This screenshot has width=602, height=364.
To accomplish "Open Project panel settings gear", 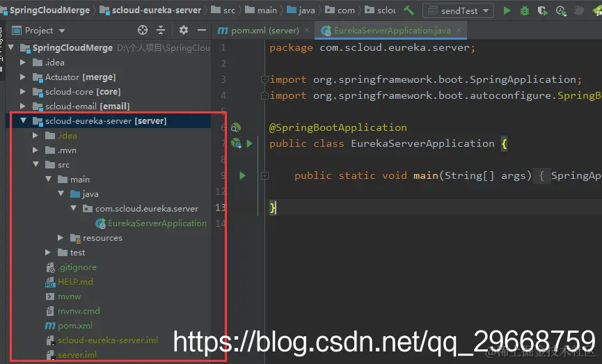I will coord(184,30).
